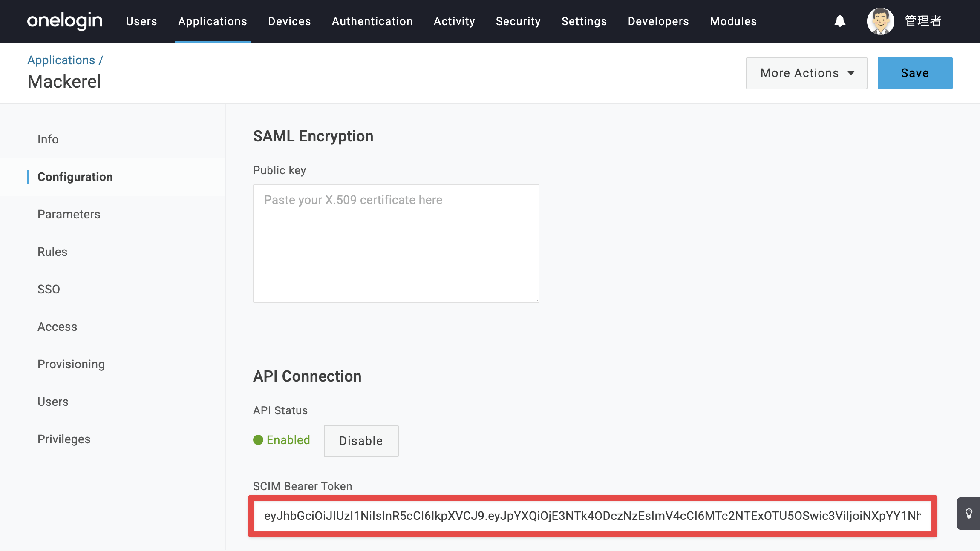This screenshot has height=551, width=980.
Task: Open the Access tab
Action: tap(57, 327)
